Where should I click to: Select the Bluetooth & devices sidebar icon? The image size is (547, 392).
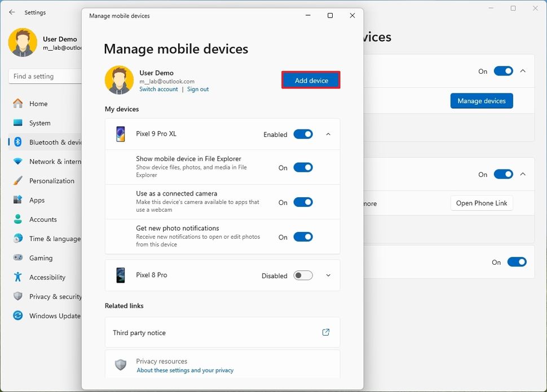17,142
